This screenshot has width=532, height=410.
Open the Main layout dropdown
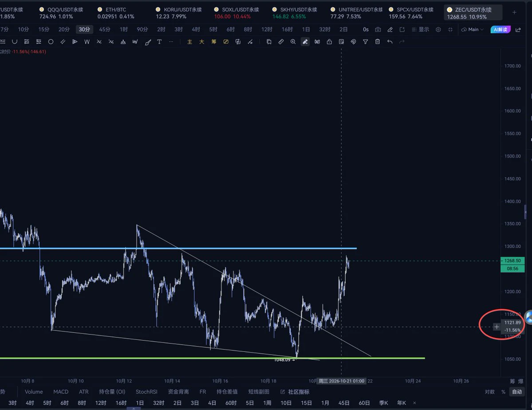(473, 30)
